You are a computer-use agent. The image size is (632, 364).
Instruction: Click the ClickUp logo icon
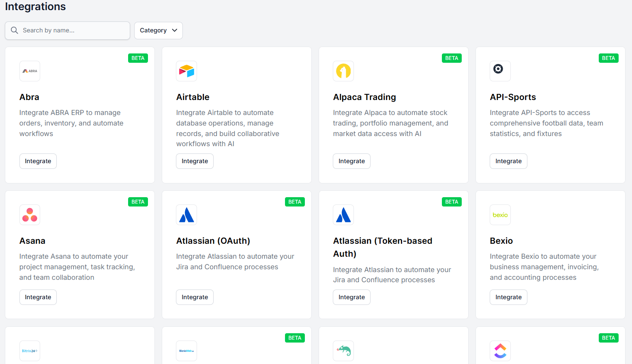pyautogui.click(x=500, y=351)
